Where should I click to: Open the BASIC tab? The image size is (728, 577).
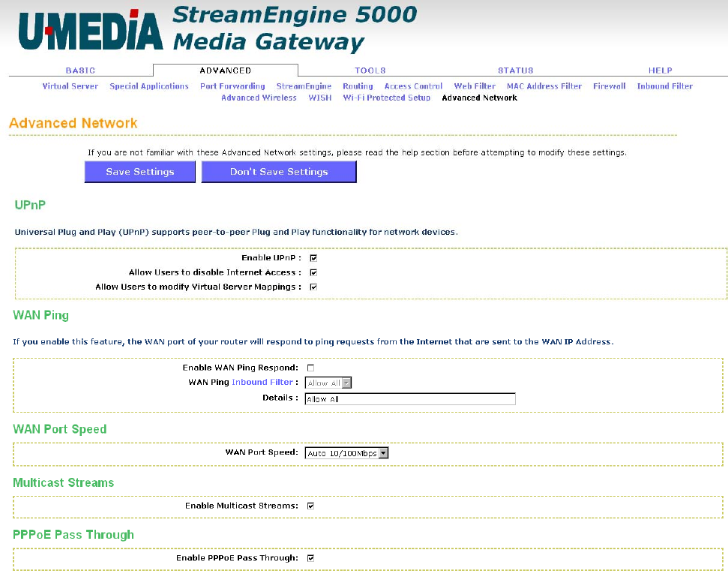pos(80,71)
